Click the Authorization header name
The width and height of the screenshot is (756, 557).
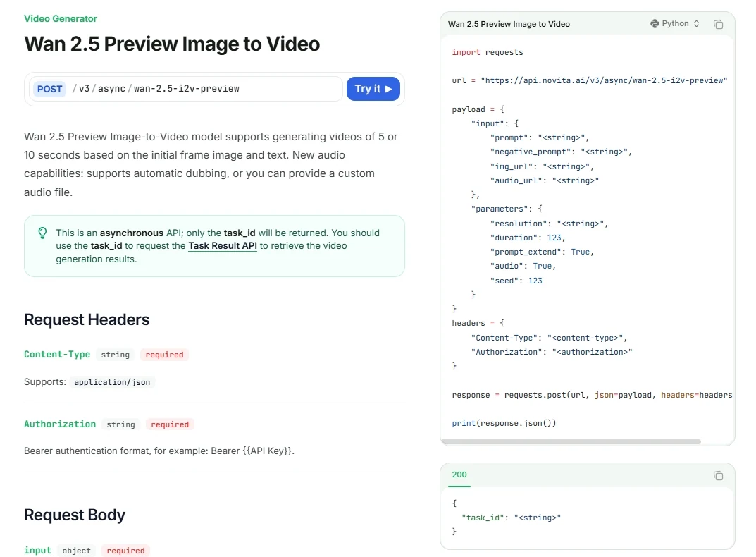coord(60,424)
